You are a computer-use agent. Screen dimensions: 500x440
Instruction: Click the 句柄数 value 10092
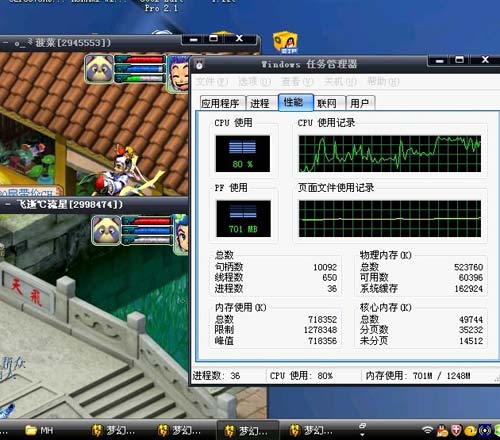(325, 267)
